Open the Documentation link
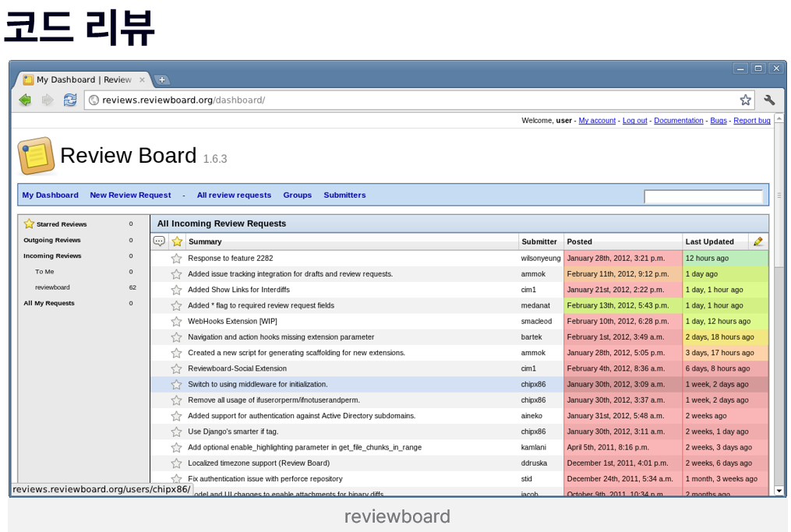This screenshot has height=532, width=791. (x=679, y=121)
